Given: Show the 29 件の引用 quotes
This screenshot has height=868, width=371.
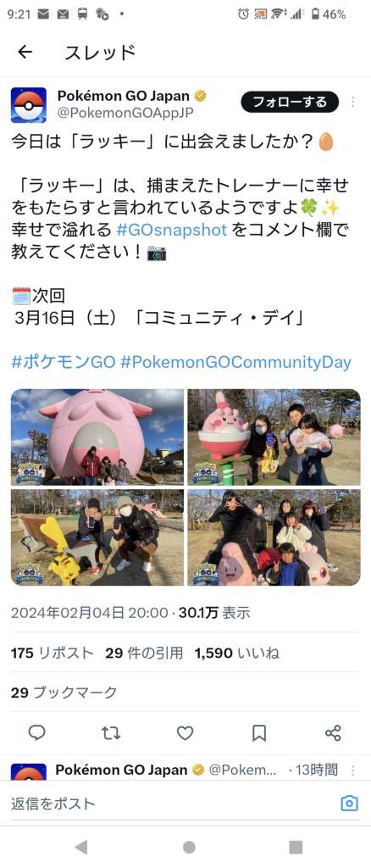Looking at the screenshot, I should tap(144, 654).
